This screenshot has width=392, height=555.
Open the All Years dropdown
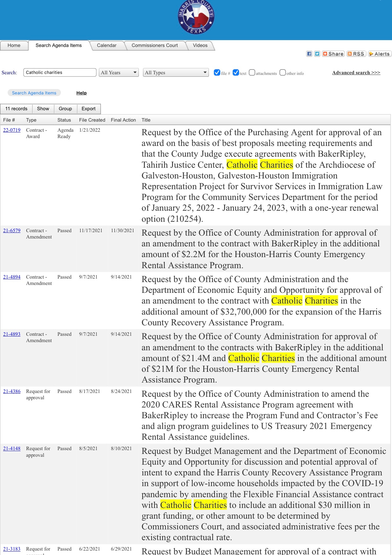[x=119, y=73]
